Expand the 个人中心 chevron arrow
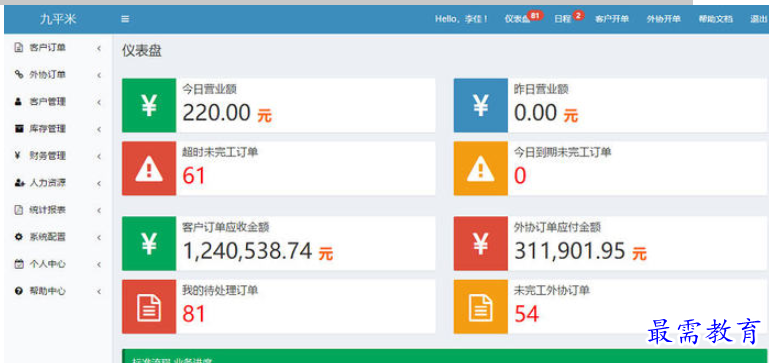Viewport: 769px width, 363px height. [99, 264]
